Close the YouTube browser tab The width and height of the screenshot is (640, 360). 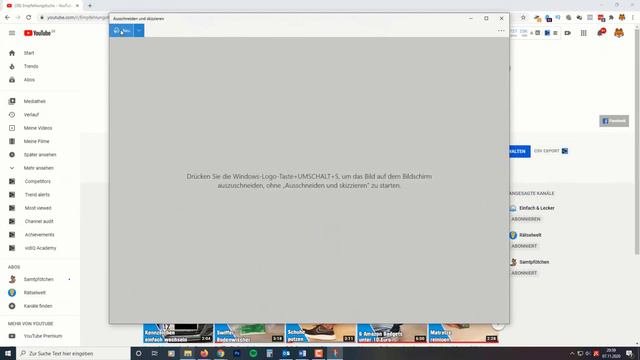[77, 6]
